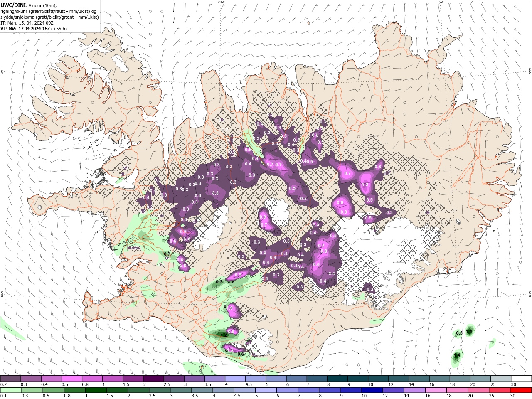Screen dimensions: 532x399
Task: Select the 'IT: Mán. 15. 04. 2024 09Z' line
Action: [x=27, y=23]
